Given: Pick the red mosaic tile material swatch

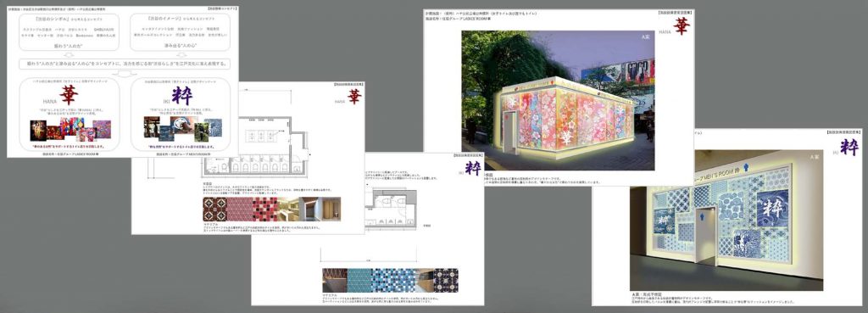Looking at the screenshot, I should pyautogui.click(x=265, y=209).
